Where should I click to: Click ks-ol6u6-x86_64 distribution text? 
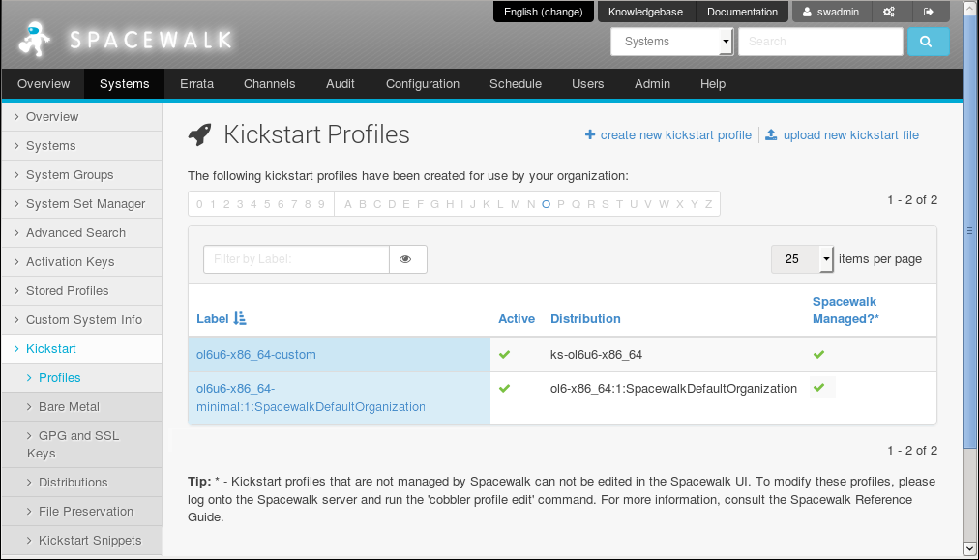[x=596, y=355]
